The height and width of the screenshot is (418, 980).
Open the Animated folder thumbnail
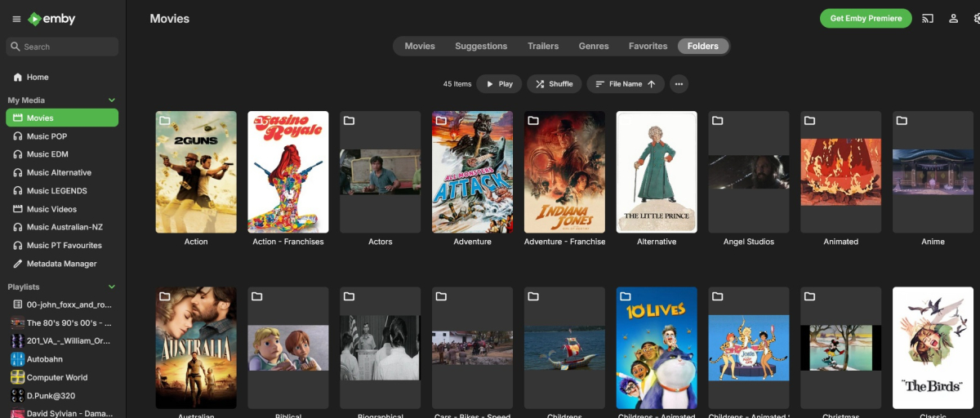coord(841,172)
